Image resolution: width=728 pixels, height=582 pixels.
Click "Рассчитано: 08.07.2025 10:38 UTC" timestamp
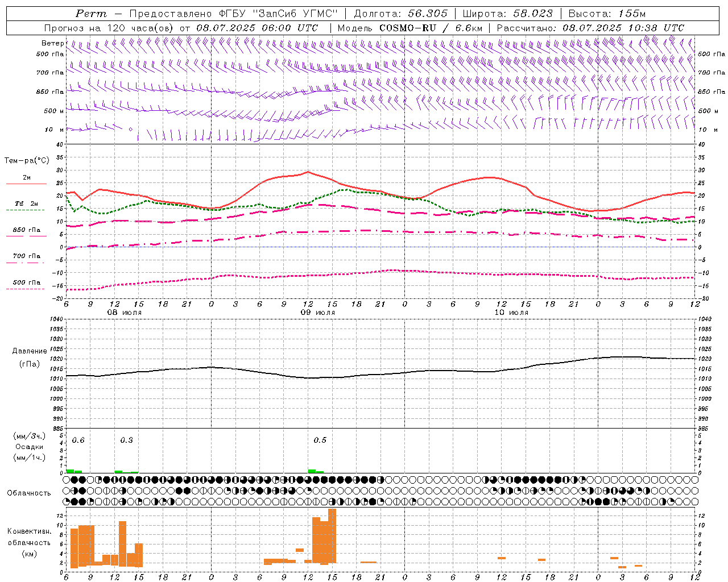pos(590,28)
